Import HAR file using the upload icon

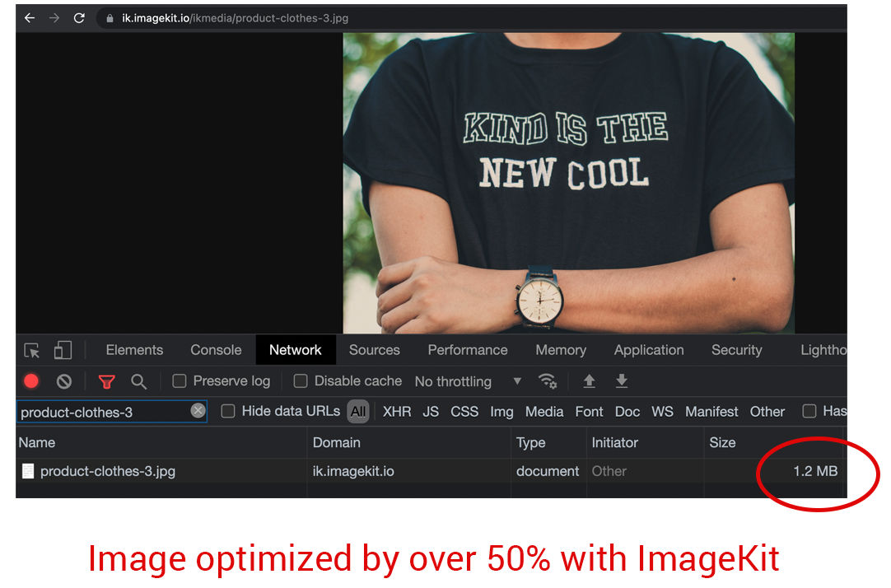pyautogui.click(x=589, y=380)
